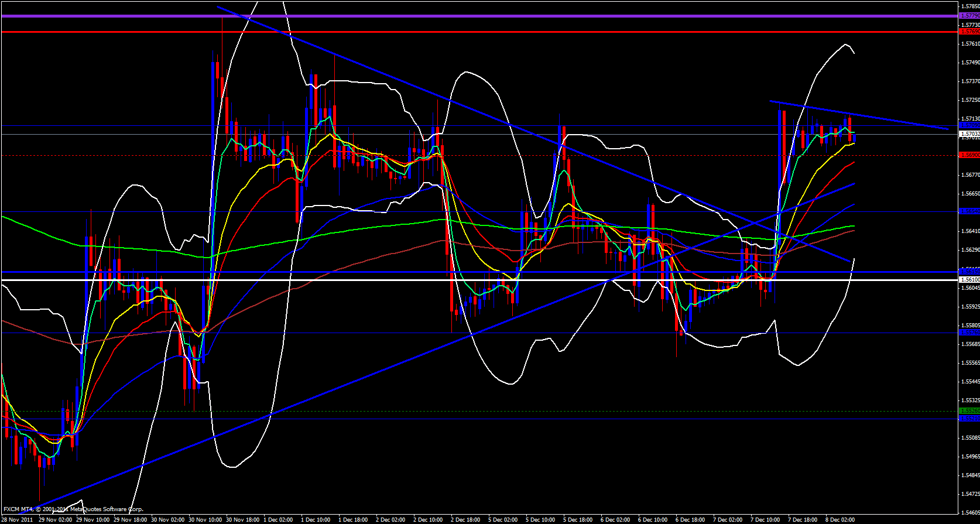Select the thick purple horizontal line
Viewport: 980px width, 524px height.
(x=468, y=16)
